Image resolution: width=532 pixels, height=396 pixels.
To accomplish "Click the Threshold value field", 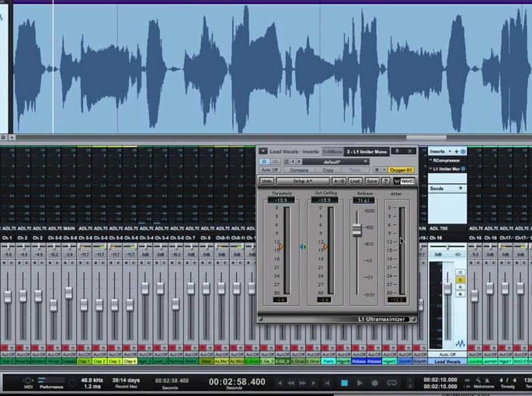I will pos(281,200).
